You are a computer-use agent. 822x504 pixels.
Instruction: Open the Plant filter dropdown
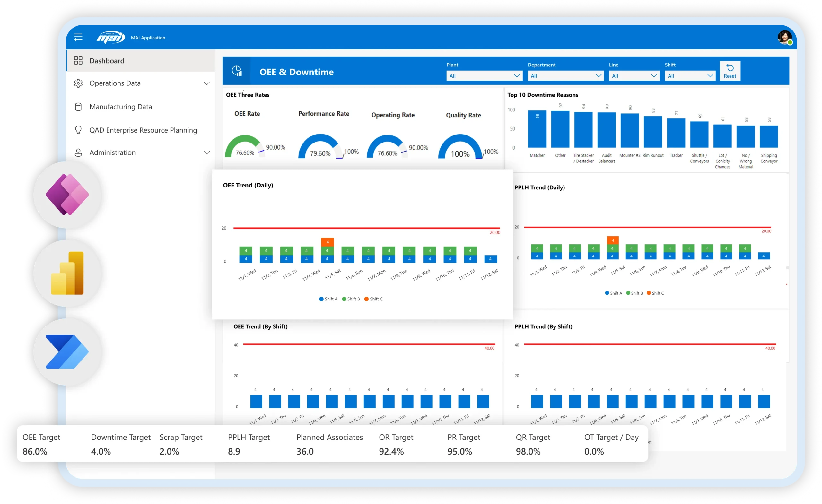485,76
